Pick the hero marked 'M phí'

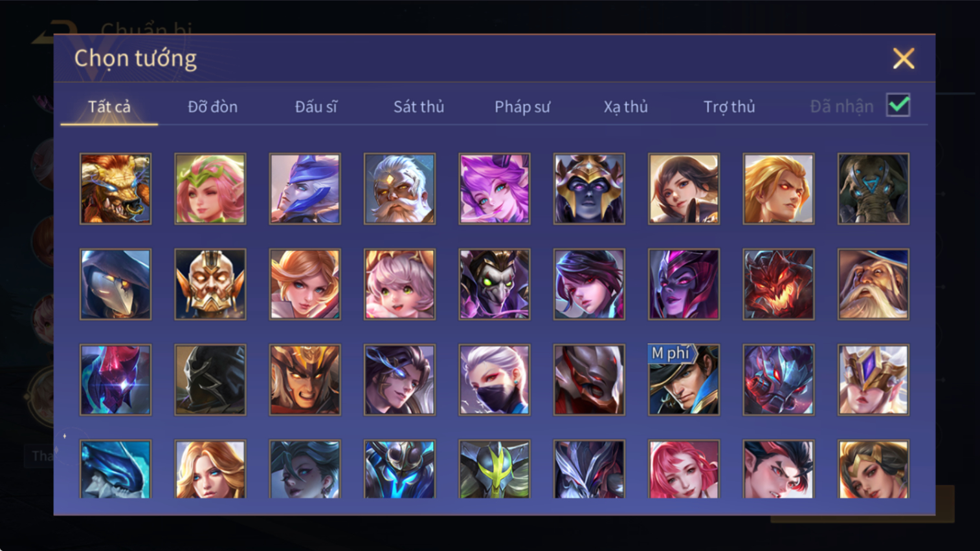(684, 380)
